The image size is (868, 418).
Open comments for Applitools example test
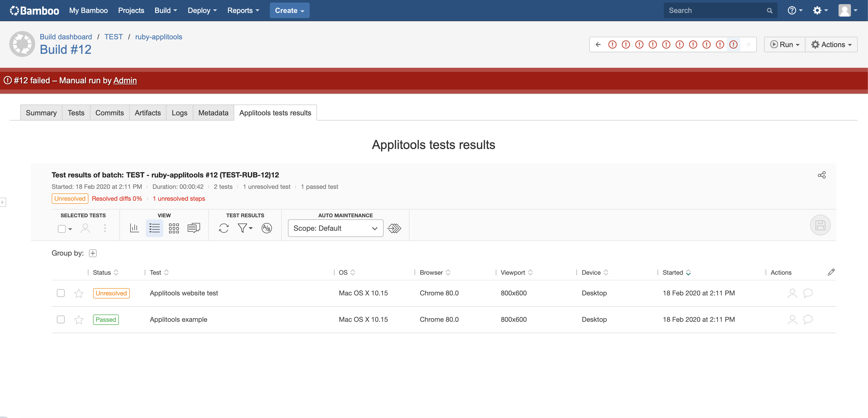point(808,319)
